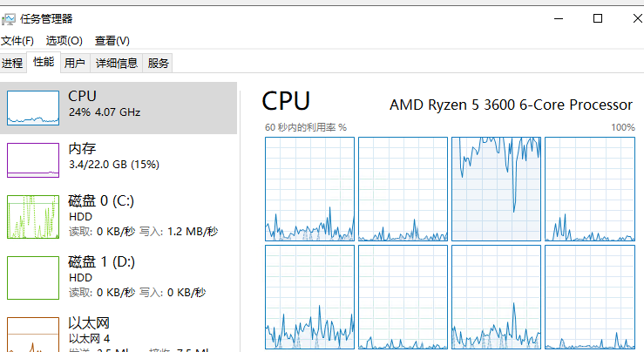Screen dimensions: 644x352
Task: Select the 以太网 orange graph thumbnail
Action: click(33, 335)
